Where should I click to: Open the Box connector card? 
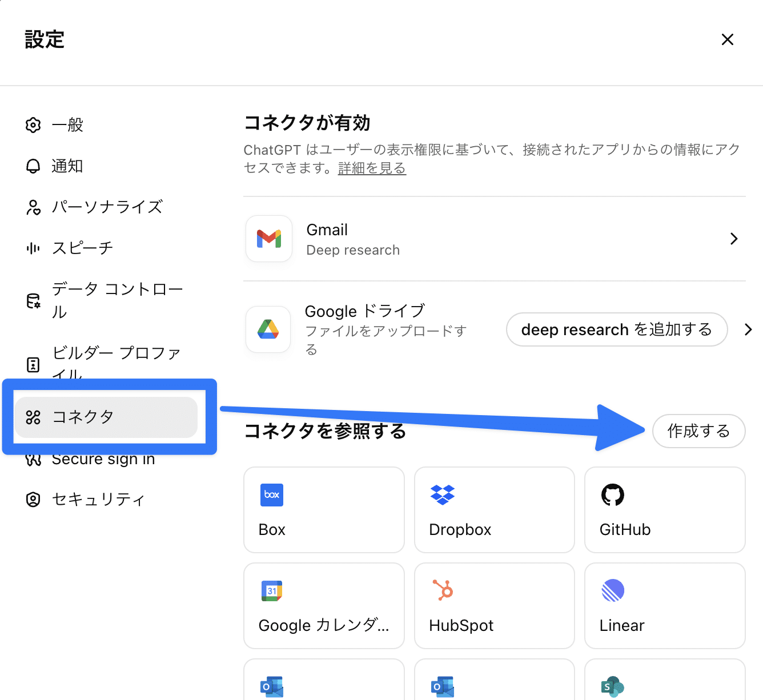[323, 509]
